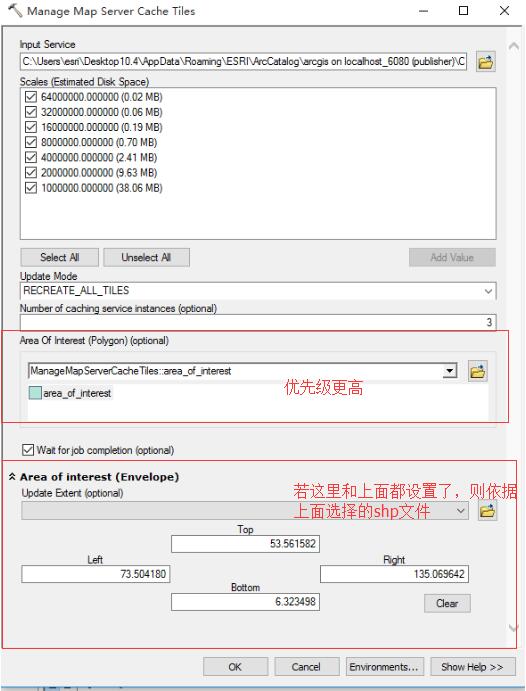Image resolution: width=526 pixels, height=691 pixels.
Task: Cancel the cache tiles dialog
Action: click(306, 667)
